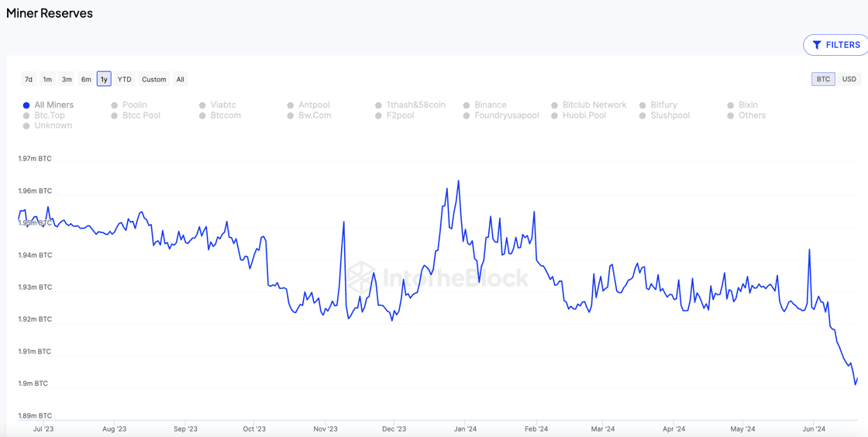Open the FILTERS panel

coord(836,45)
